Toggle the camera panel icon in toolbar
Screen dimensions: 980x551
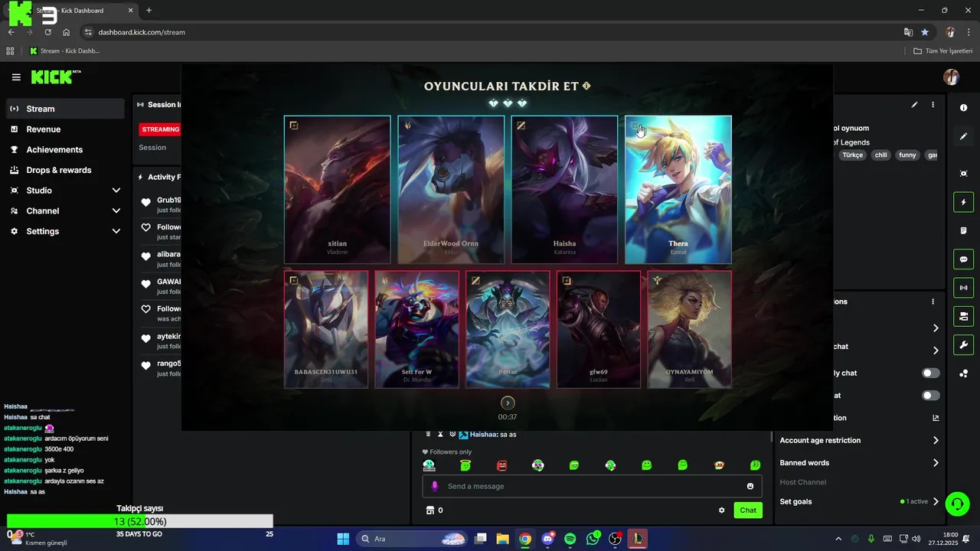click(x=964, y=316)
